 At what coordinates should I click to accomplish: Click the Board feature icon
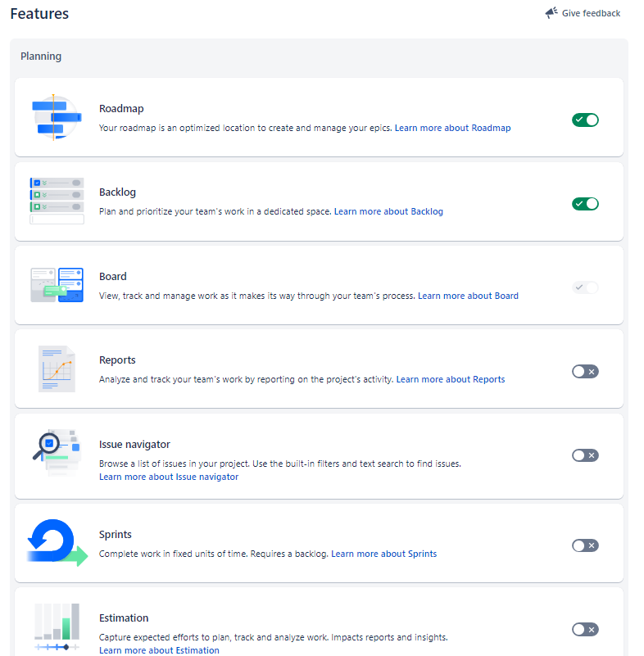coord(56,285)
